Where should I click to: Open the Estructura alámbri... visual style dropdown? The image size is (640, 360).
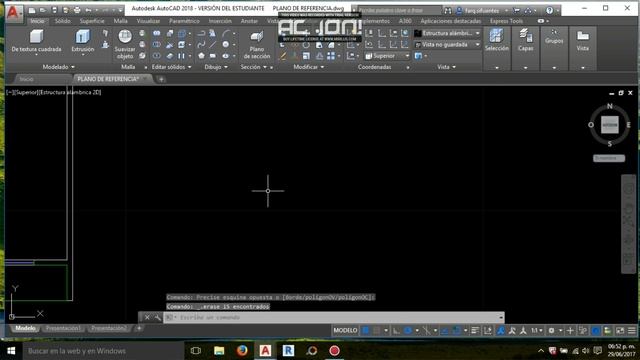pyautogui.click(x=447, y=33)
